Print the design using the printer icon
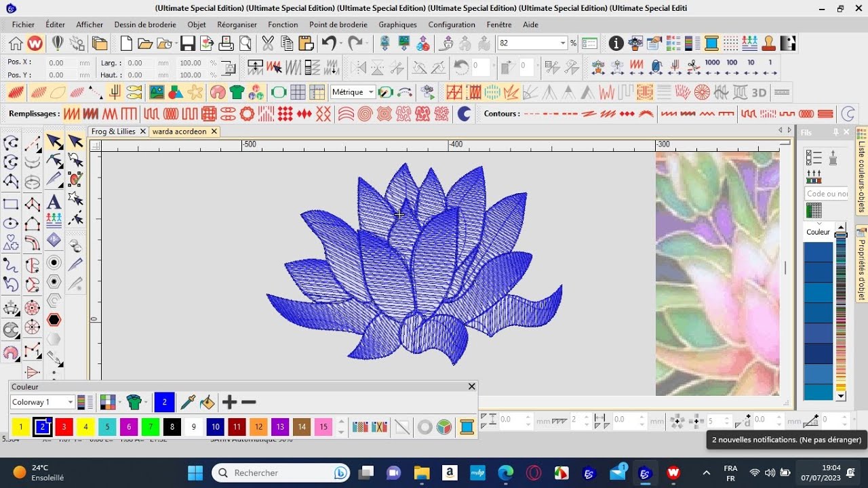 (226, 44)
